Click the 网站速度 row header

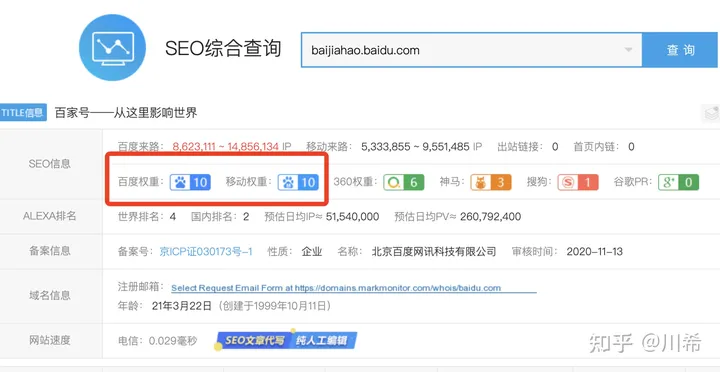click(50, 340)
